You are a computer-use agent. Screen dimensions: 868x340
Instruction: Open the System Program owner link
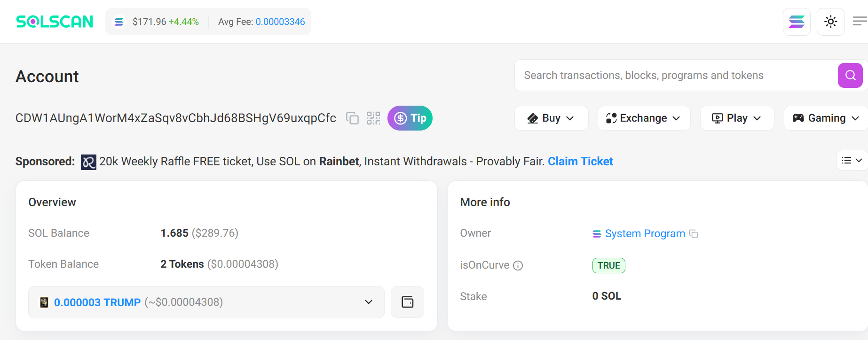click(x=645, y=233)
